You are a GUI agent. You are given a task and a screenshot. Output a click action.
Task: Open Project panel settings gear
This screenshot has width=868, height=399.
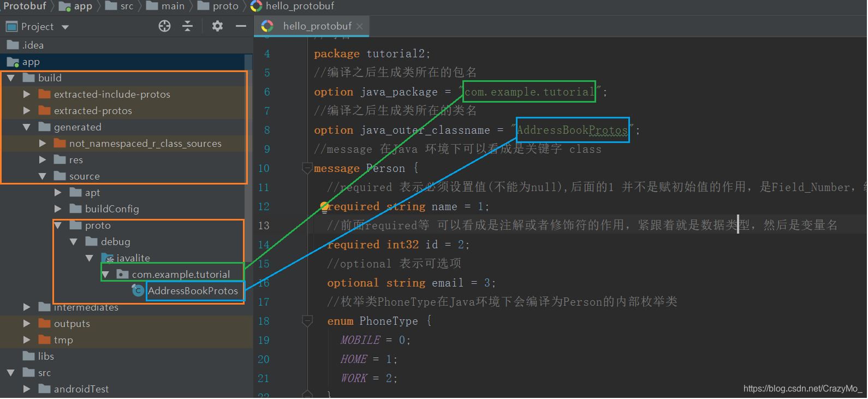[x=217, y=26]
